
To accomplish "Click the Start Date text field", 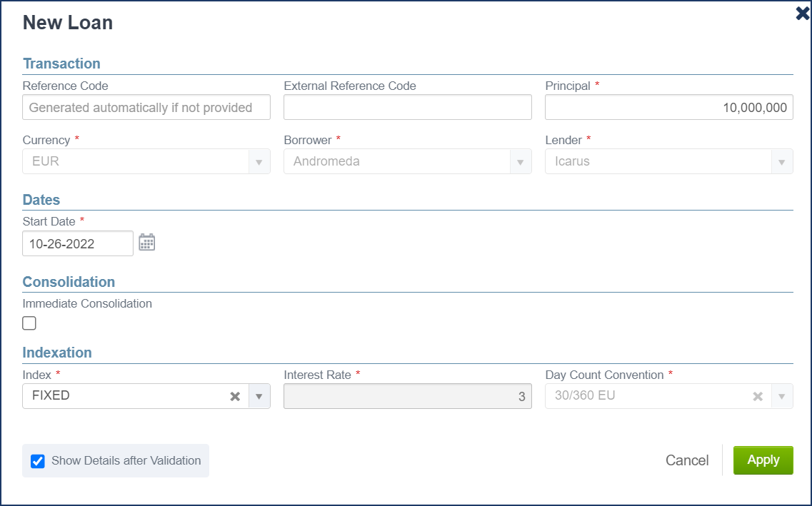I will pyautogui.click(x=78, y=243).
